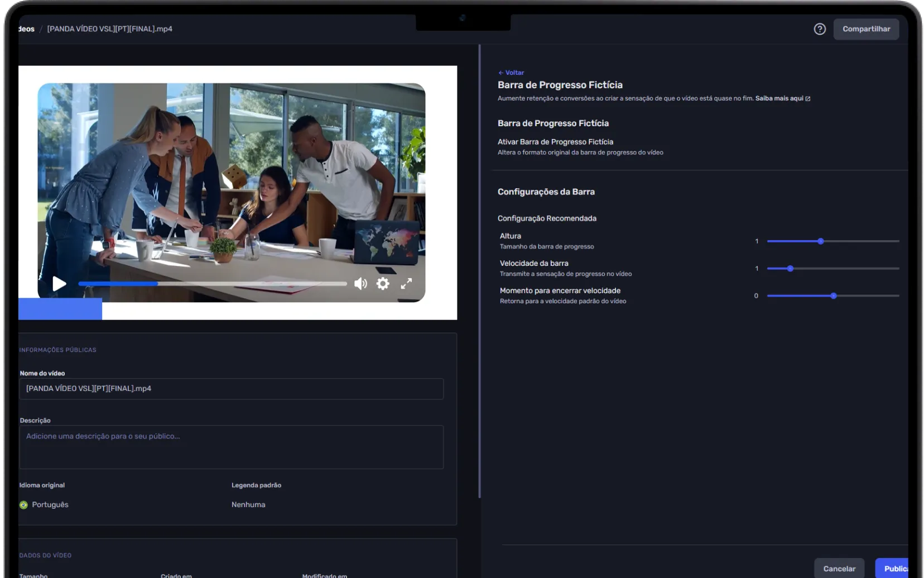
Task: Open the help question mark icon
Action: point(819,29)
